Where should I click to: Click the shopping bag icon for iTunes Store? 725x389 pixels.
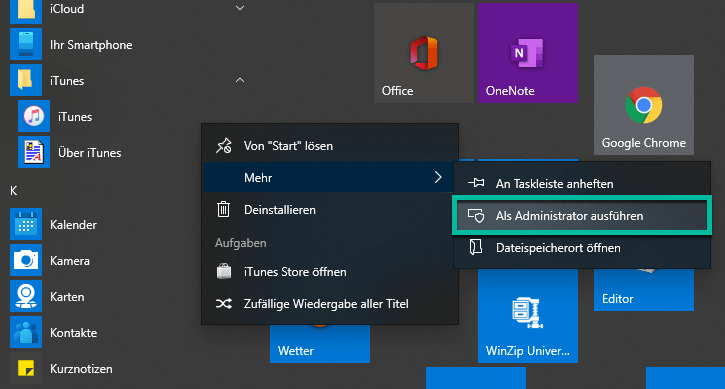224,272
